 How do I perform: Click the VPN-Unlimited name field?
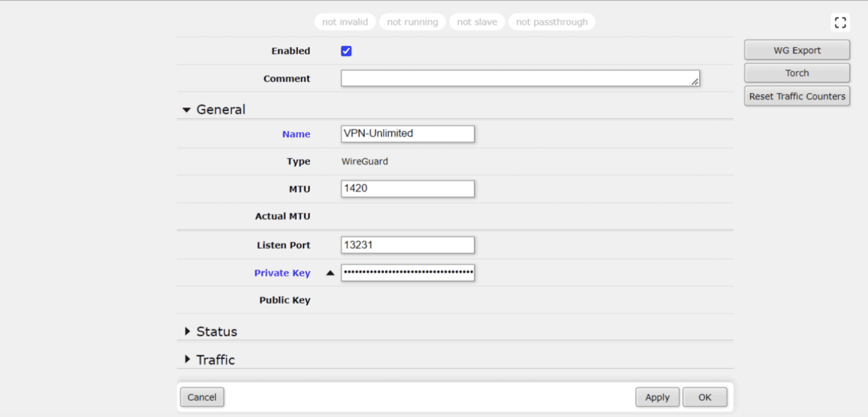407,134
